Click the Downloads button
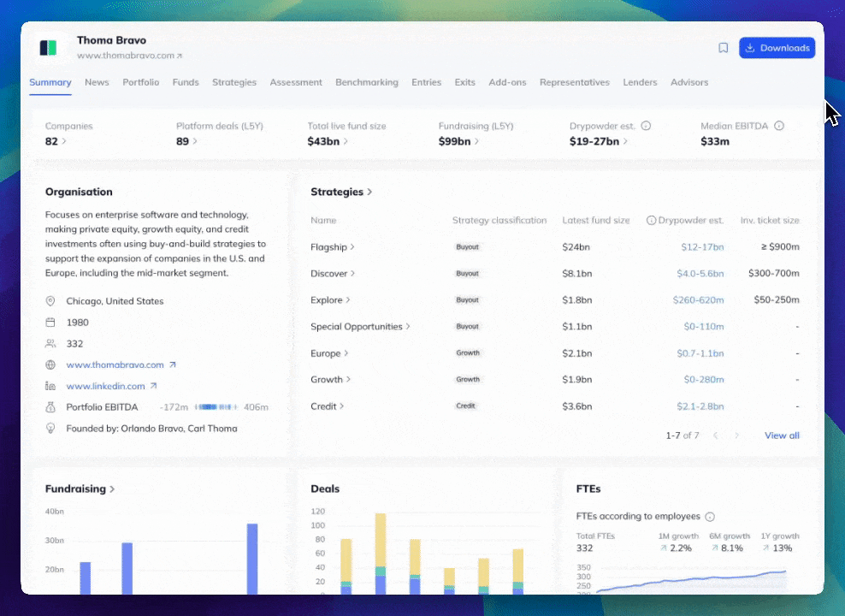The height and width of the screenshot is (616, 845). pyautogui.click(x=777, y=48)
